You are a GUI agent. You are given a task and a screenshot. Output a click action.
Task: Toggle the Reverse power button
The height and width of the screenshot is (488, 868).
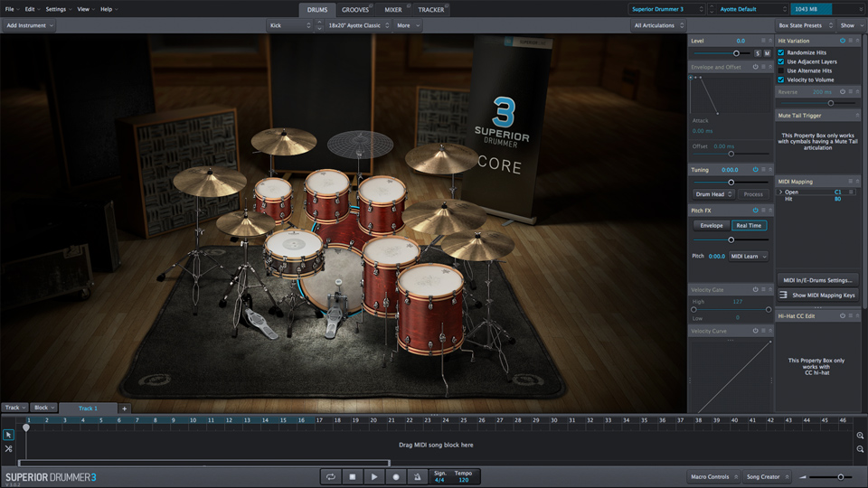(x=843, y=92)
